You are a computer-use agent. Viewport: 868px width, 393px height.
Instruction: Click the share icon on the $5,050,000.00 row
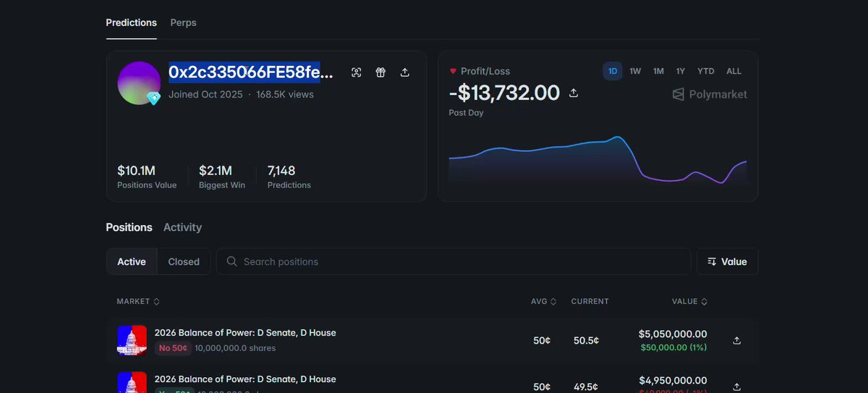(x=737, y=340)
